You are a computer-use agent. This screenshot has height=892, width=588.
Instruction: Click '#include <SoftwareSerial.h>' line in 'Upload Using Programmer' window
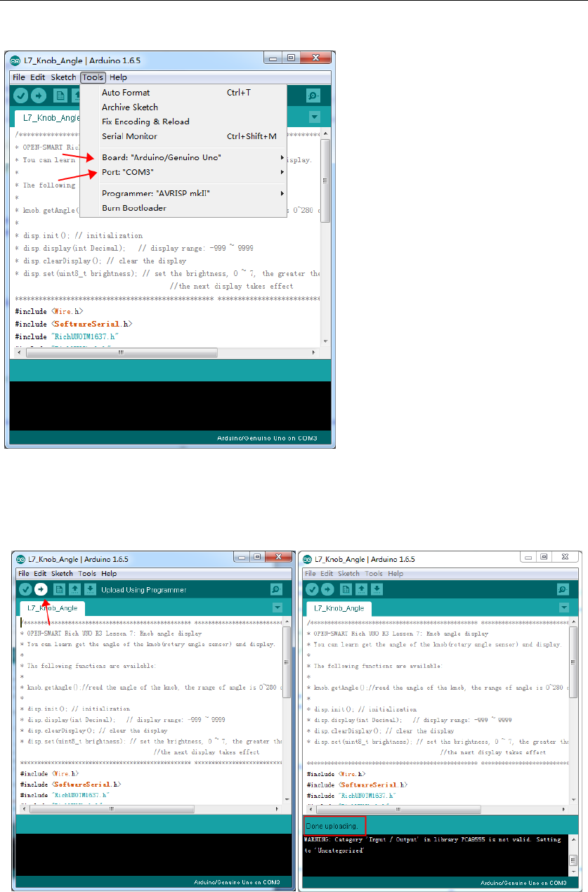coord(71,783)
